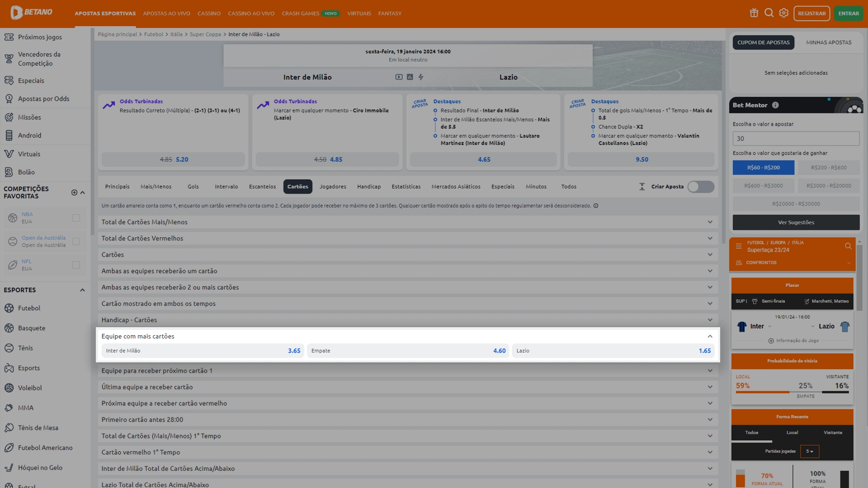Check the NFL favorite competition checkbox
The image size is (868, 488).
tap(76, 265)
